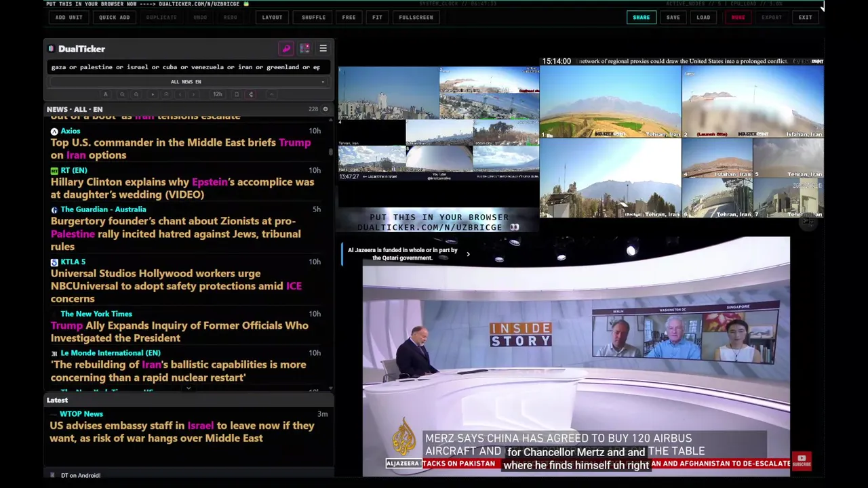Open Axios headline about Trump Iran options

click(180, 148)
